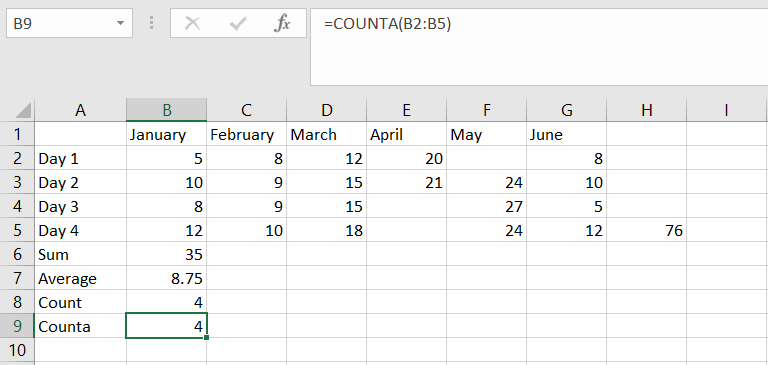Click the June cell
Viewport: 768px width, 365px height.
point(567,134)
